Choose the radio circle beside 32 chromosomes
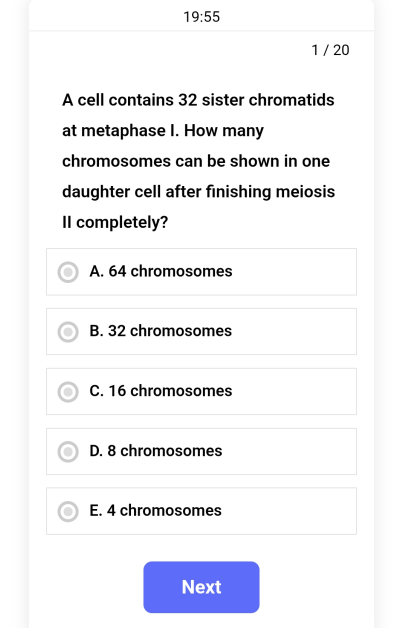 click(68, 332)
